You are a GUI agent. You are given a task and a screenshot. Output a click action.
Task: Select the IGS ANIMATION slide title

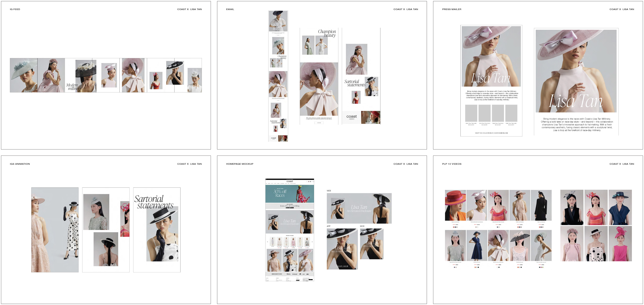coord(20,164)
